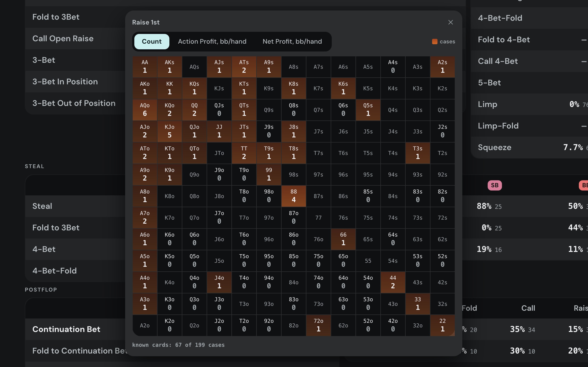Screen dimensions: 588x367
Task: Close the Raise 1st dialog
Action: pyautogui.click(x=450, y=22)
